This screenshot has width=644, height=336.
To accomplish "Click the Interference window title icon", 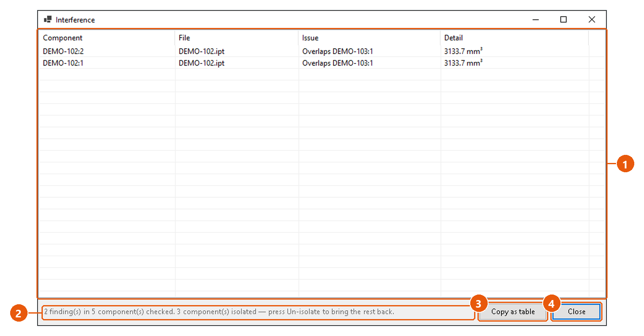I will pyautogui.click(x=48, y=19).
